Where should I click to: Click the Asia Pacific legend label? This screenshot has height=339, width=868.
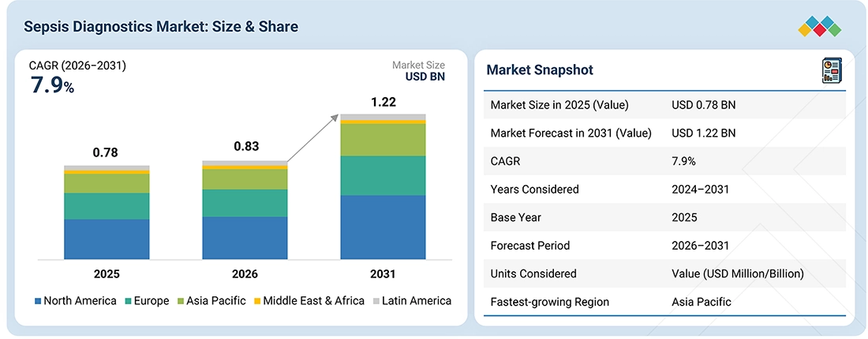pyautogui.click(x=216, y=301)
